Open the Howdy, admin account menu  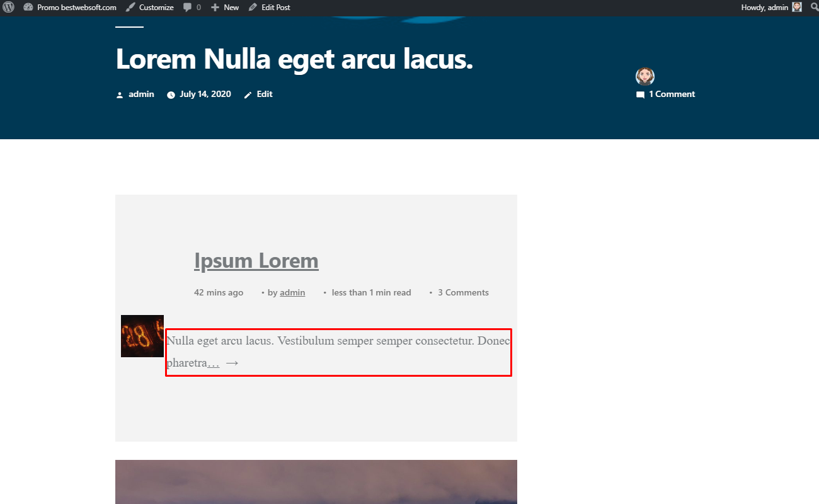[x=772, y=8]
